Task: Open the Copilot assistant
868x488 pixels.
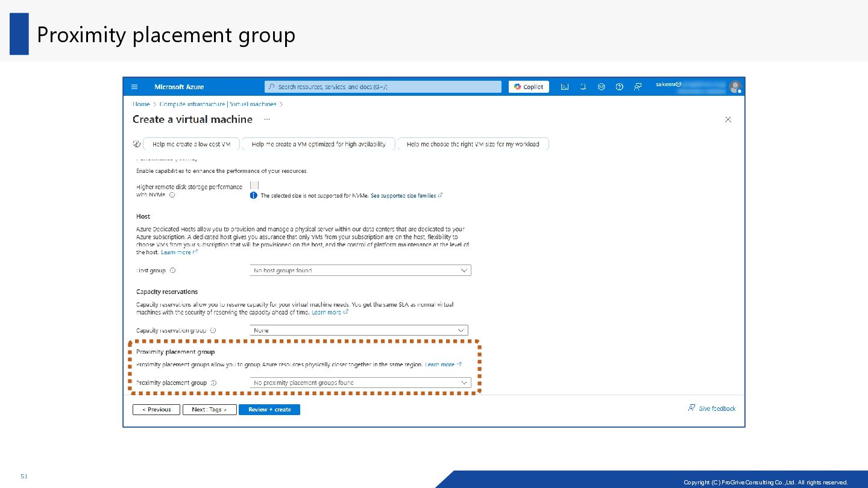Action: [x=529, y=87]
